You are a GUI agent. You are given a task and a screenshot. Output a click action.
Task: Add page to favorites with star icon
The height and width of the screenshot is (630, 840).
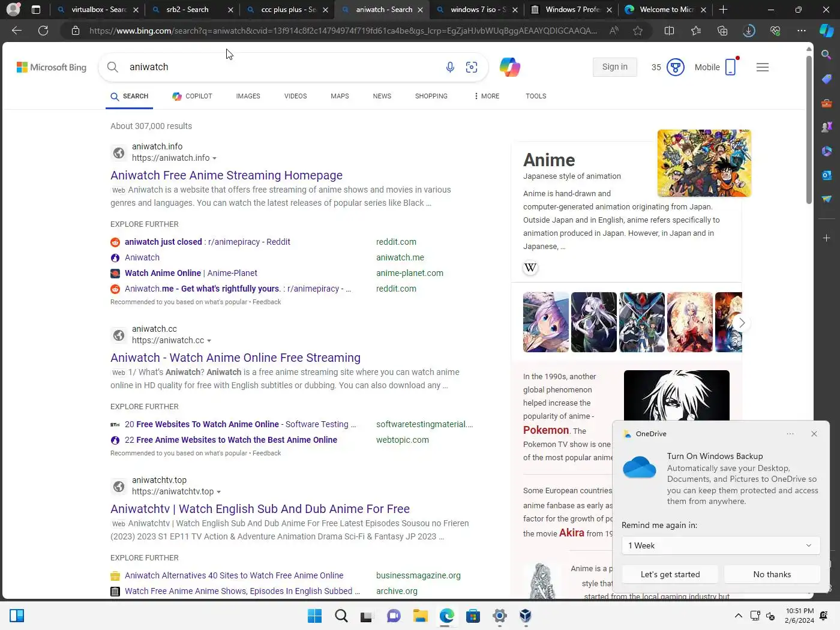[638, 31]
